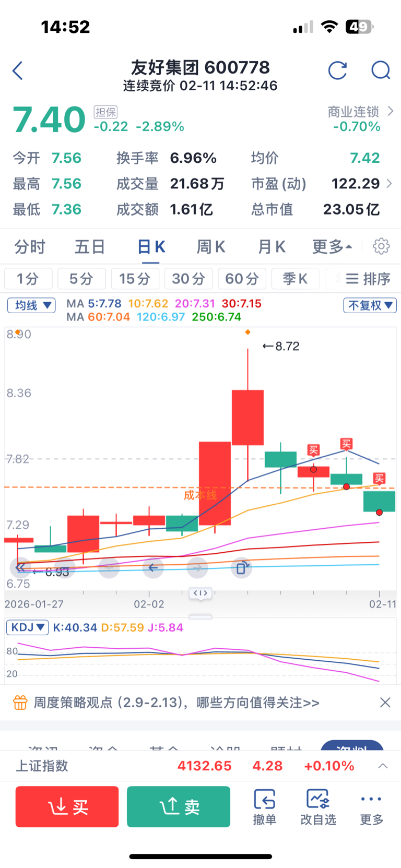
Task: Open chart settings gear icon
Action: pyautogui.click(x=381, y=246)
